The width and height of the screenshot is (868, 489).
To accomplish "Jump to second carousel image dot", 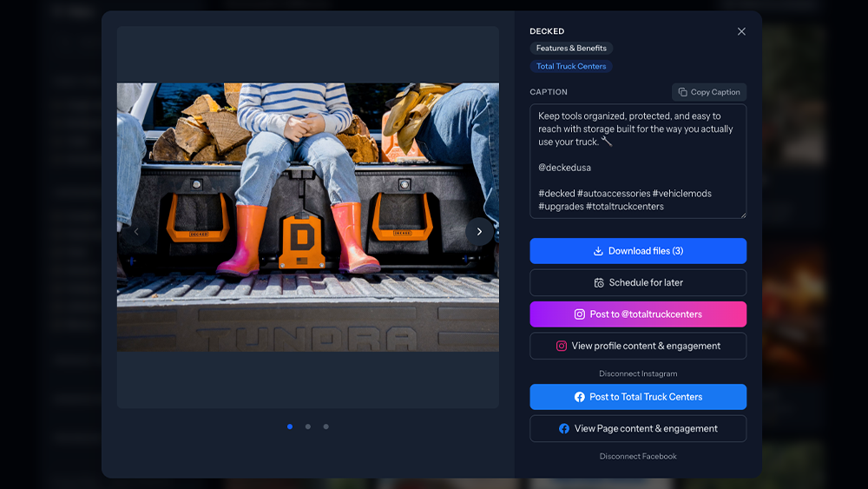I will (x=308, y=426).
